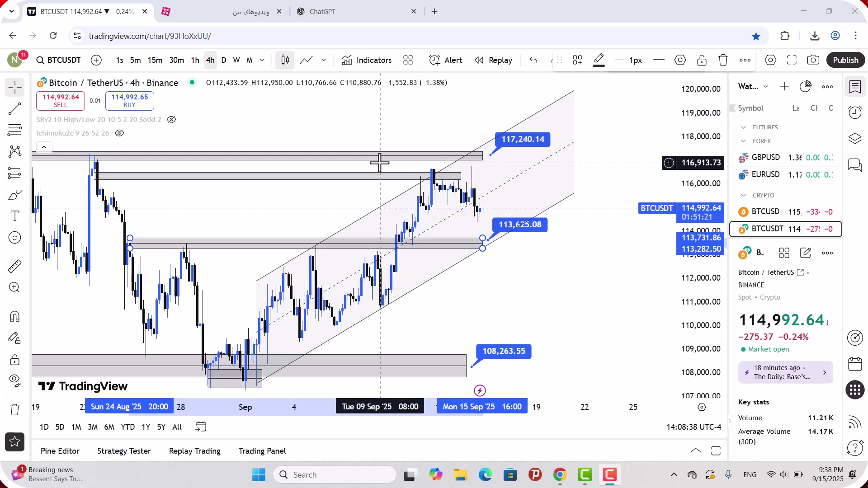
Task: Open the Fibonacci tools in left sidebar
Action: coord(14,130)
